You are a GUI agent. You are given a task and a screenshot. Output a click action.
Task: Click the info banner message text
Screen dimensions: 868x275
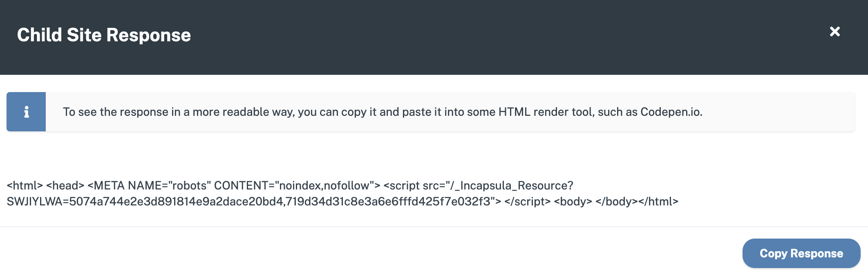[383, 112]
